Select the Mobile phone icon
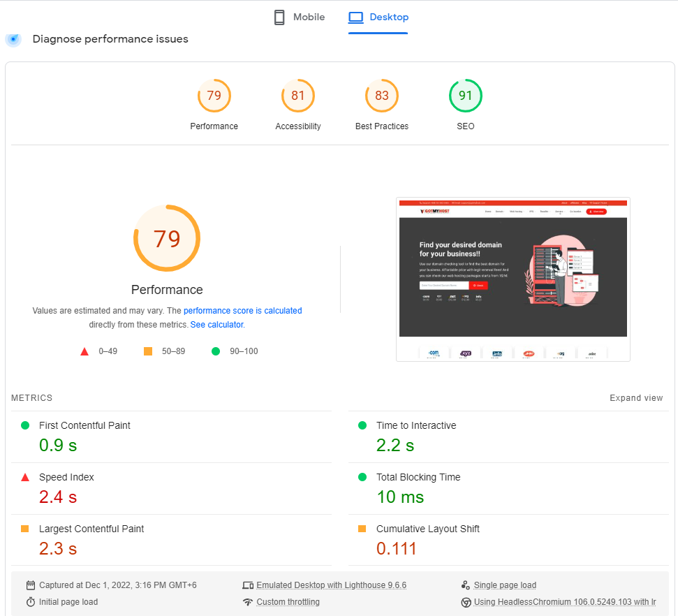Screen dimensions: 678x616 (x=279, y=17)
